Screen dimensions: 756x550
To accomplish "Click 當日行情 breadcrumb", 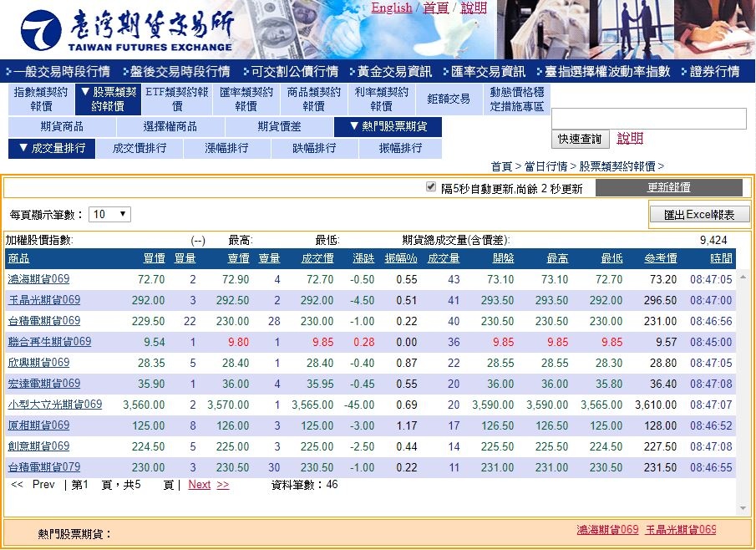I will point(545,166).
